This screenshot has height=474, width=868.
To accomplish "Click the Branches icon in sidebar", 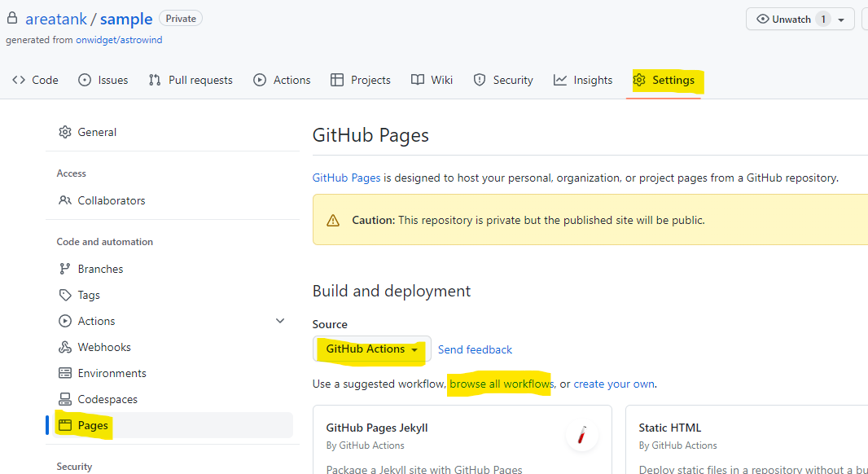I will point(65,269).
